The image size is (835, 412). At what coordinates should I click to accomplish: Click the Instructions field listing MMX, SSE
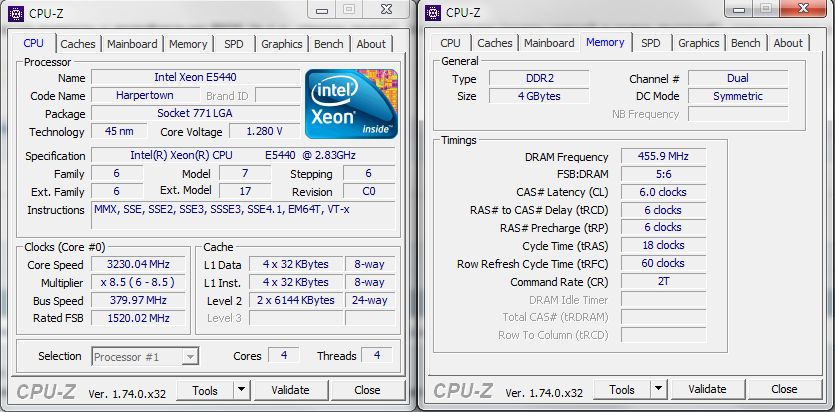[243, 215]
